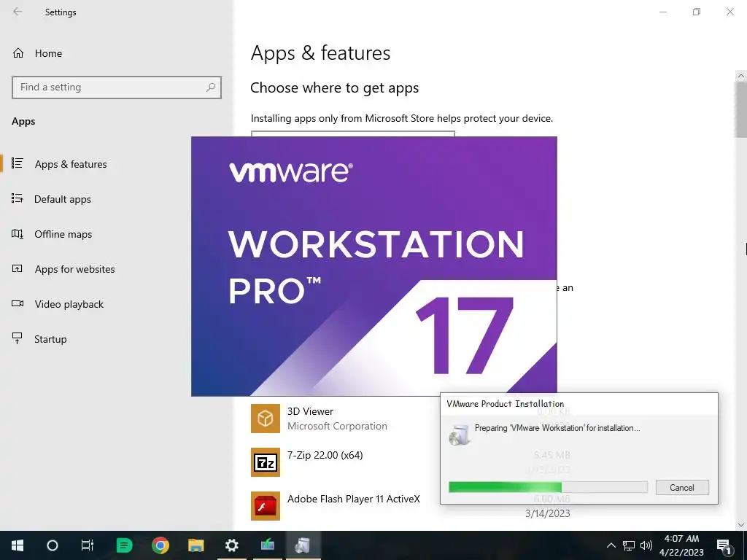Click the 3/14/2023 install date

click(x=547, y=513)
